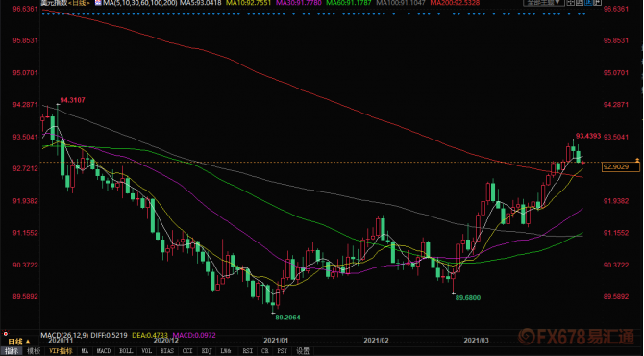644x356 pixels.
Task: Click the last layout icon at top right
Action: [x=597, y=3]
